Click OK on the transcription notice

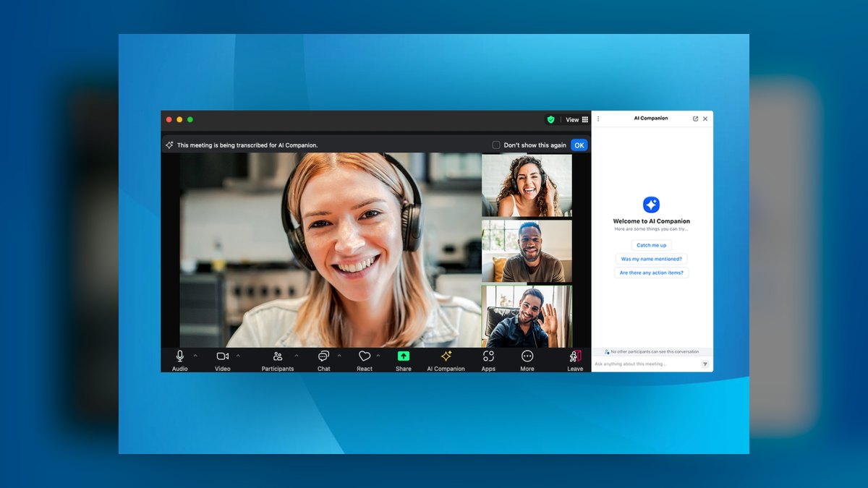(x=579, y=145)
